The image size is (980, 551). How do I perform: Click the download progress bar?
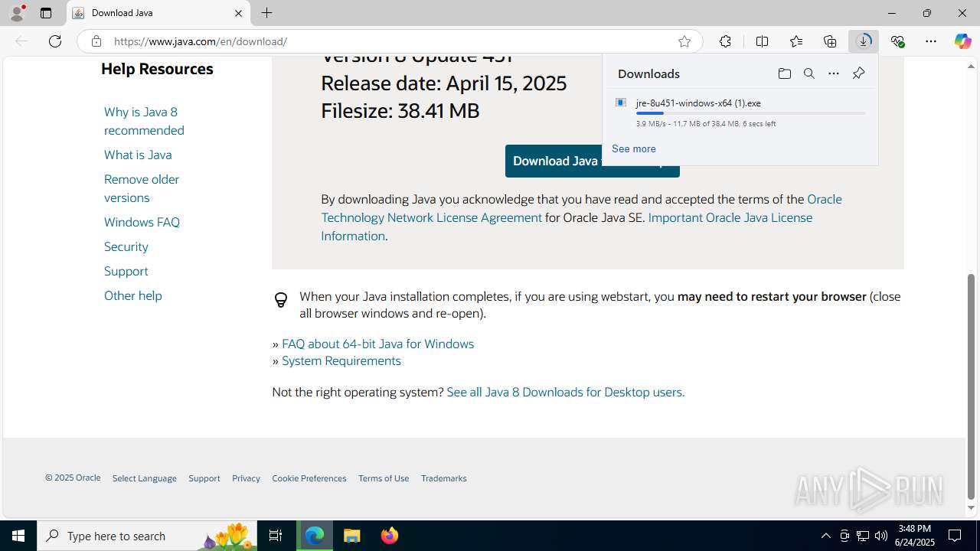click(x=750, y=113)
